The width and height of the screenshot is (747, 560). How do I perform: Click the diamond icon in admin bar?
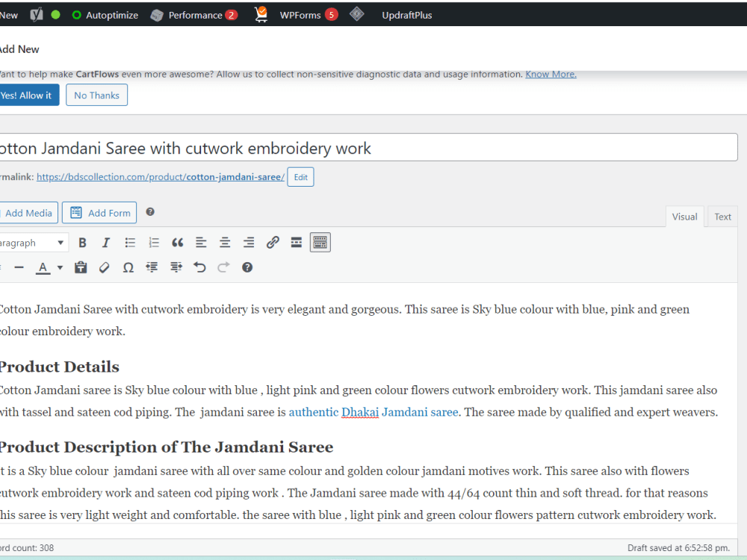click(357, 14)
